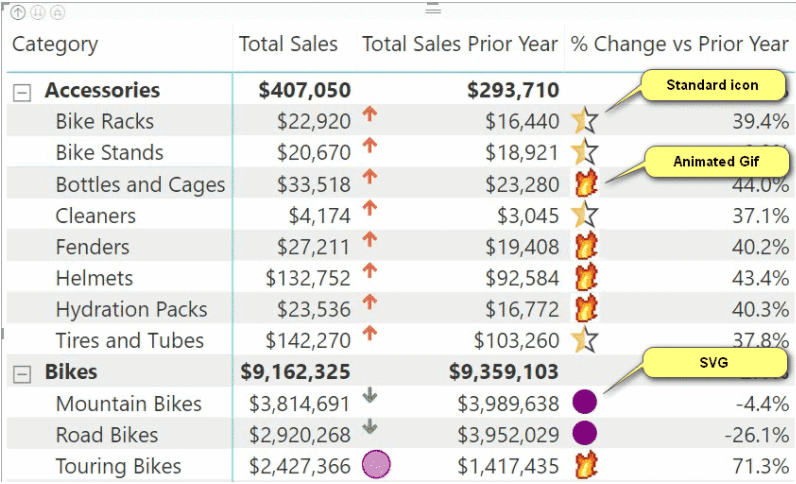Click the gray down arrow beside Mountain Bikes sales
This screenshot has width=796, height=484.
coord(370,397)
